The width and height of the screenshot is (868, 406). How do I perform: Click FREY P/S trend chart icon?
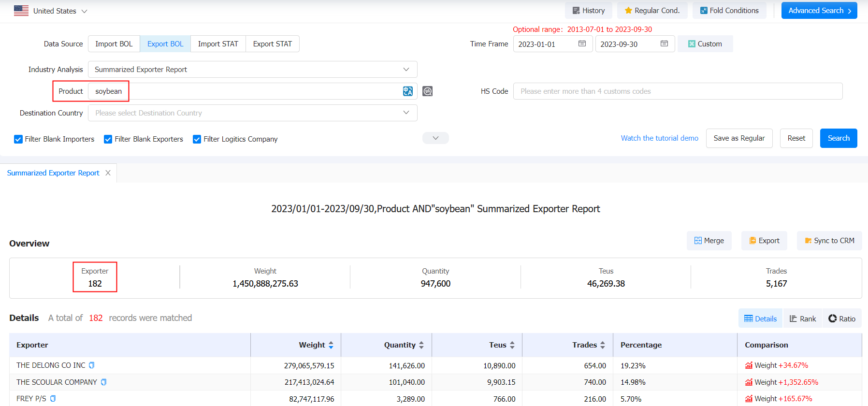point(749,399)
